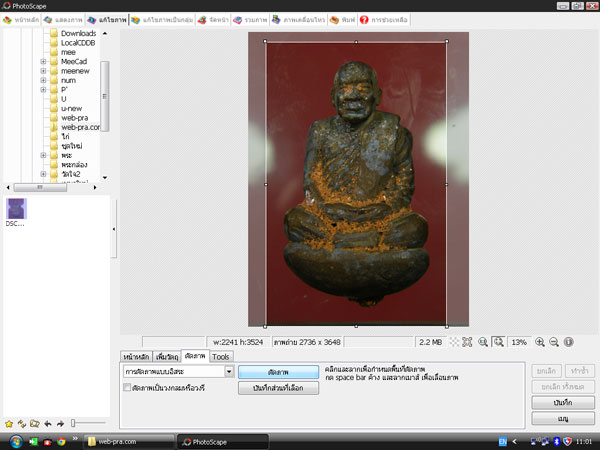The height and width of the screenshot is (450, 600).
Task: Click the rotate right arrow below thumbnails
Action: pos(60,424)
